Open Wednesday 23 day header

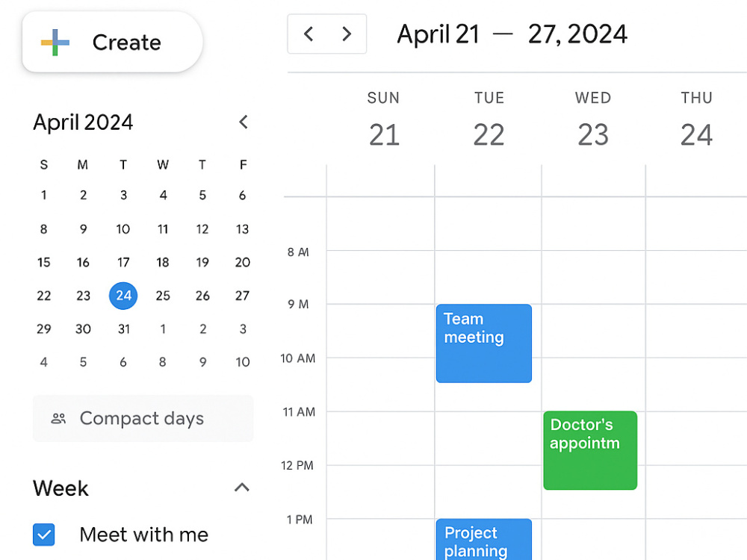tap(593, 120)
